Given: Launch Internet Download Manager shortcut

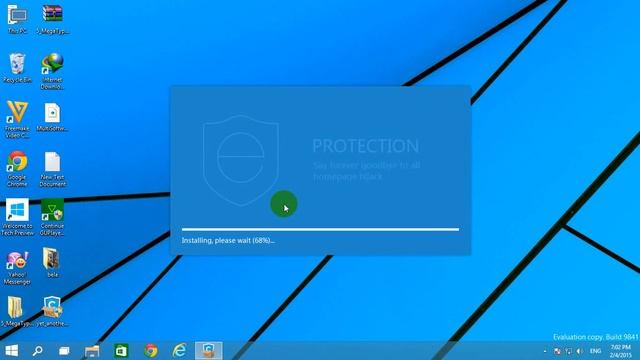Looking at the screenshot, I should (x=52, y=71).
